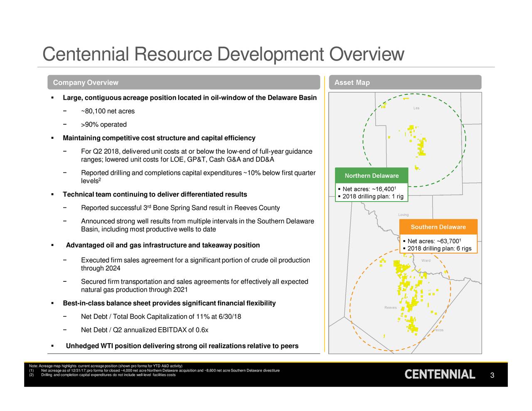This screenshot has height=411, width=532.
Task: Click the page number 3
Action: [492, 376]
